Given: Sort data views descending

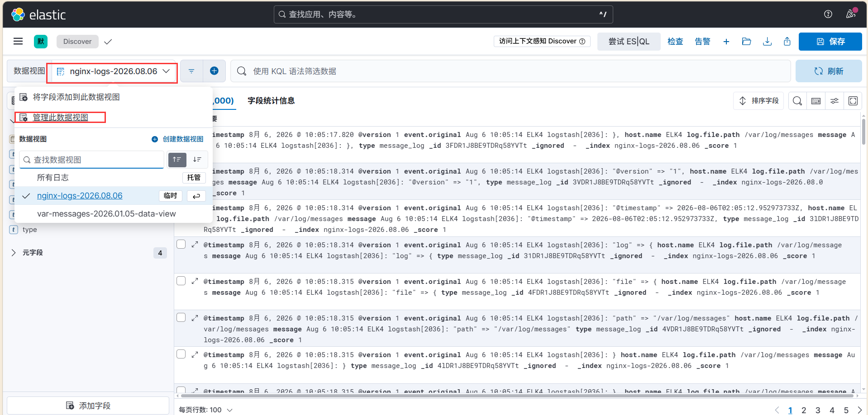Looking at the screenshot, I should tap(197, 160).
